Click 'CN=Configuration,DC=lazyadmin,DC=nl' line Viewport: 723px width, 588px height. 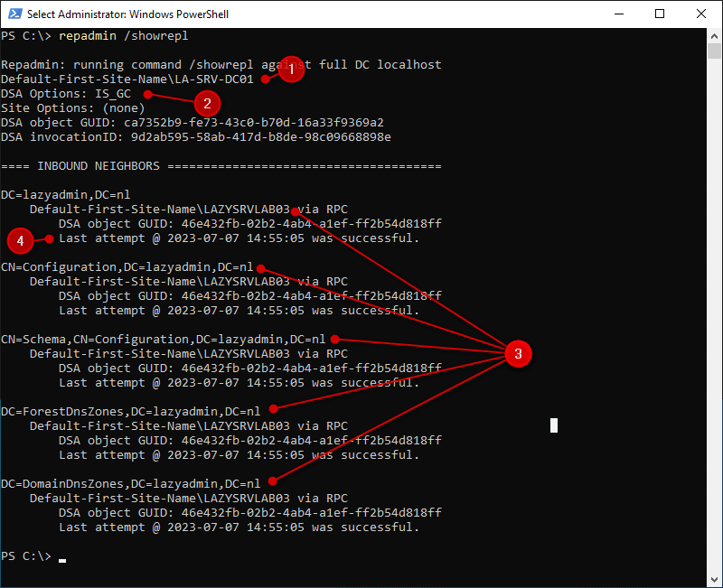127,267
